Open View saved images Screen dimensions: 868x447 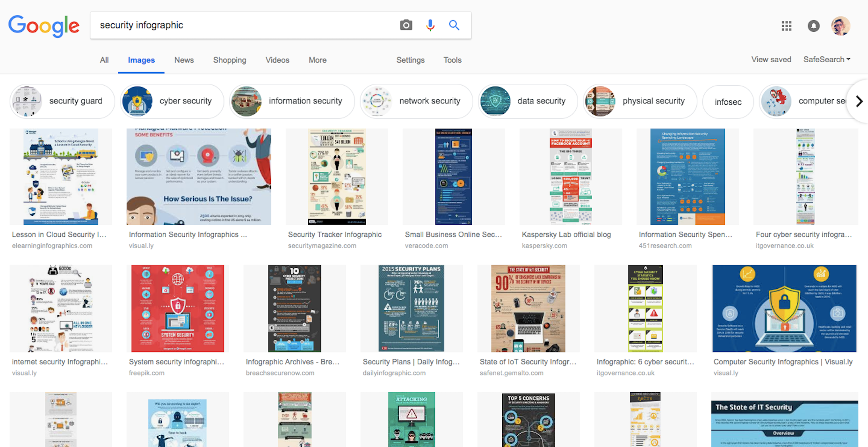pos(771,59)
